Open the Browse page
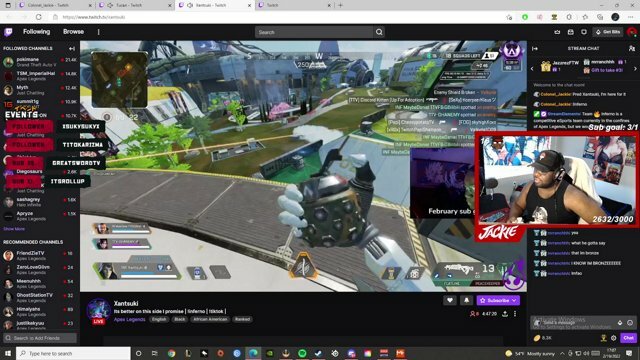This screenshot has height=360, width=640. click(x=73, y=32)
